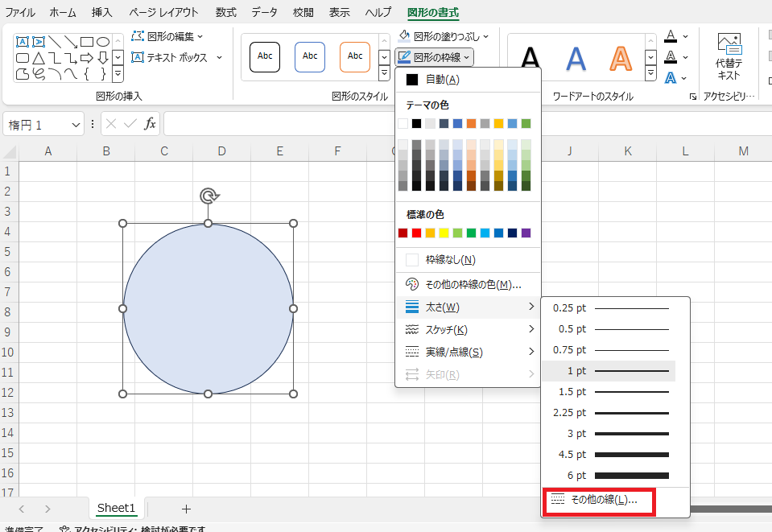Pick the arc shape

point(55,74)
